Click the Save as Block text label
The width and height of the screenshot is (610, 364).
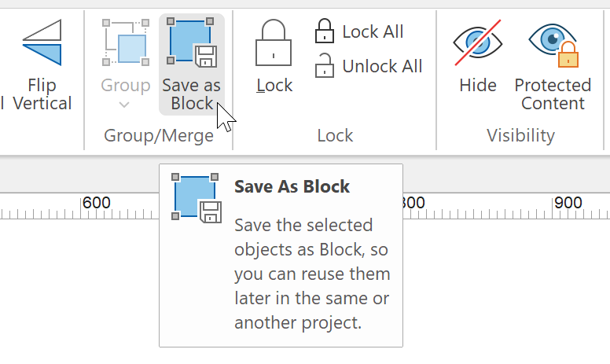[x=192, y=94]
